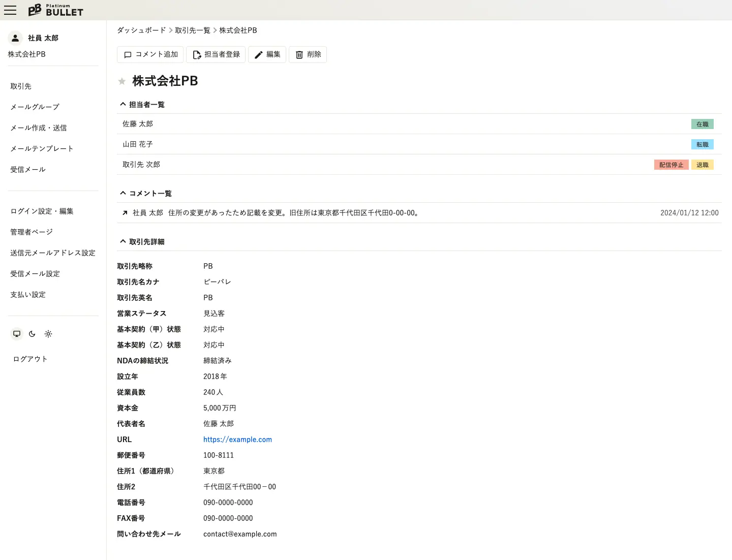Collapse the 取引先詳細 section
Screen dimensions: 732x560
(x=123, y=241)
